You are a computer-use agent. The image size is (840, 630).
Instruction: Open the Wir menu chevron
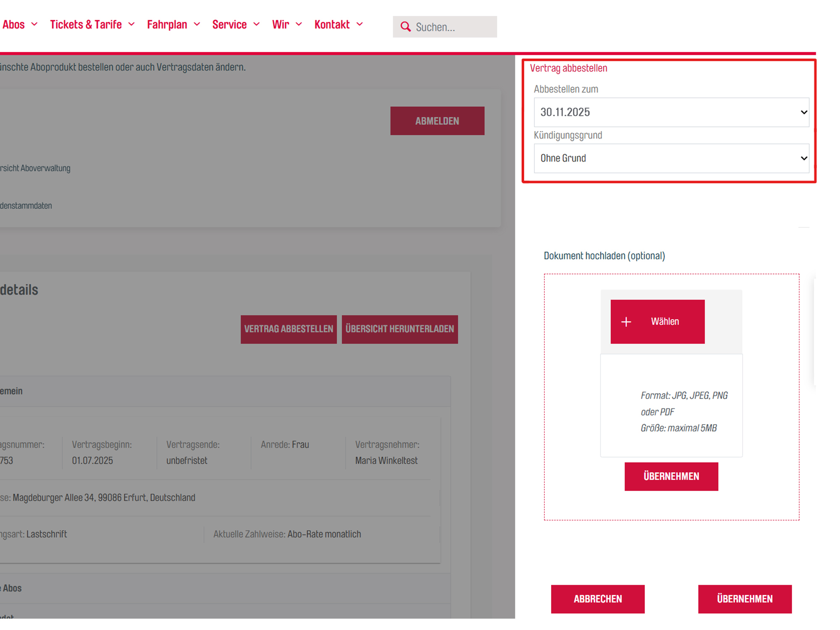(299, 24)
